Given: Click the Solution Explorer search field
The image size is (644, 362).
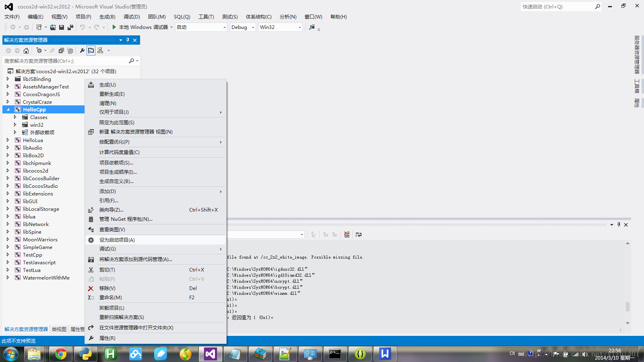Looking at the screenshot, I should pyautogui.click(x=65, y=61).
